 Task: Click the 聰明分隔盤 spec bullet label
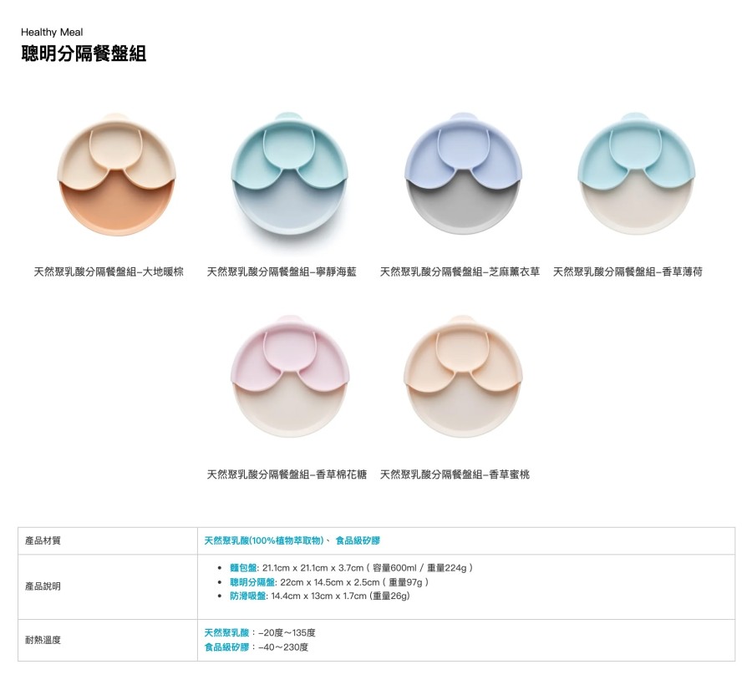252,582
